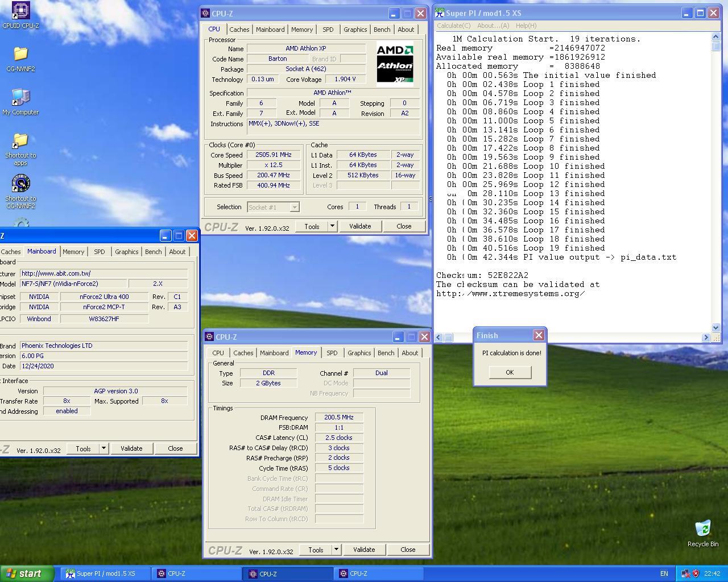
Task: Switch to Super PI / mod1.5 XS taskbar button
Action: 106,573
